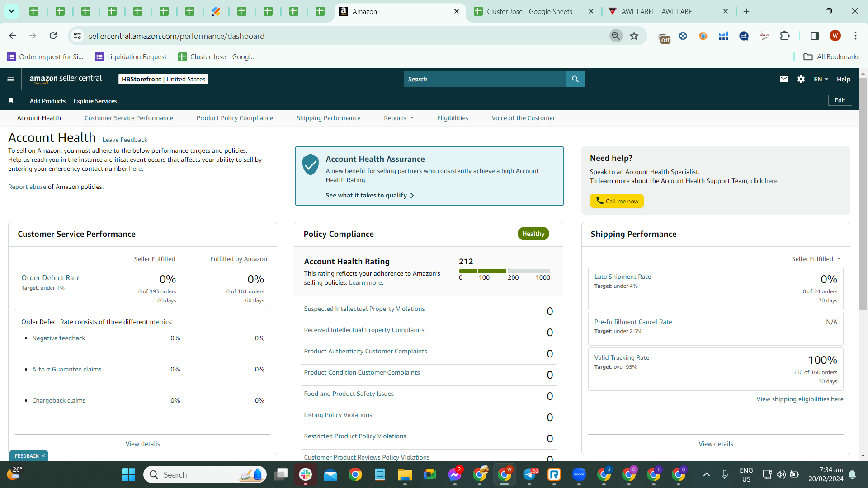Open the messages envelope icon

pyautogui.click(x=784, y=79)
